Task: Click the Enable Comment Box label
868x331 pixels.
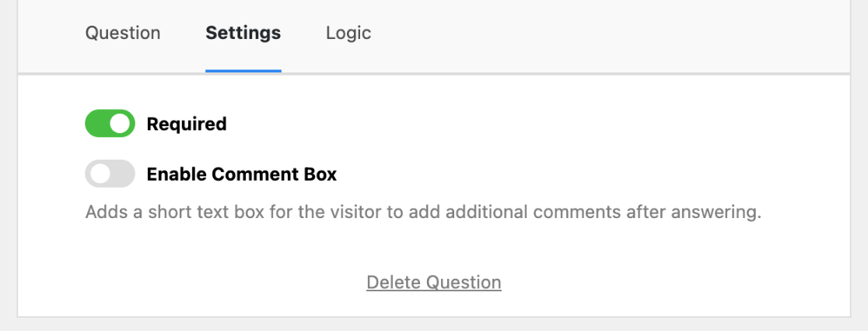Action: tap(241, 174)
